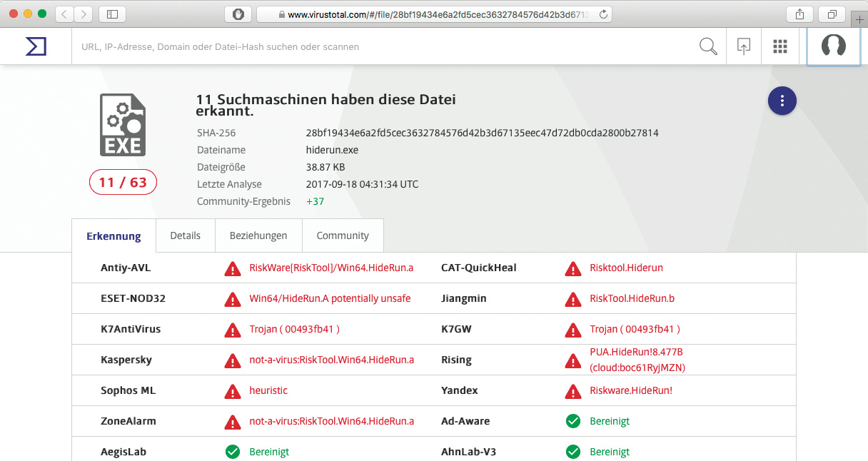Click Safari share button

tap(799, 14)
